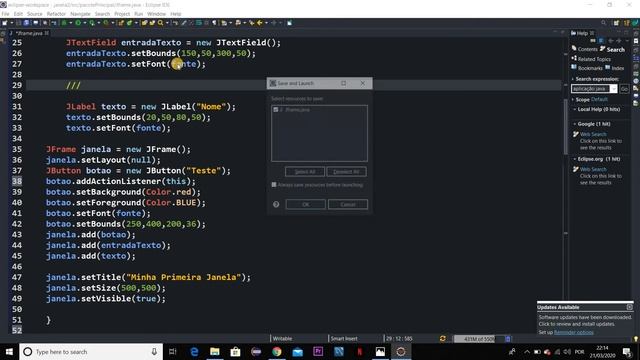Click OK in Save and Launch dialog
Viewport: 640px width, 360px height.
pos(305,204)
